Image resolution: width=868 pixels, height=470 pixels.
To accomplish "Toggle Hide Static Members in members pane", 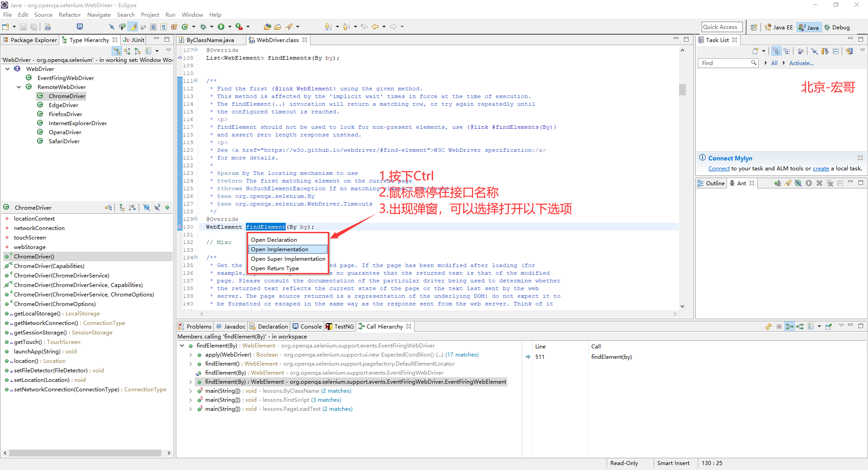I will (x=157, y=207).
